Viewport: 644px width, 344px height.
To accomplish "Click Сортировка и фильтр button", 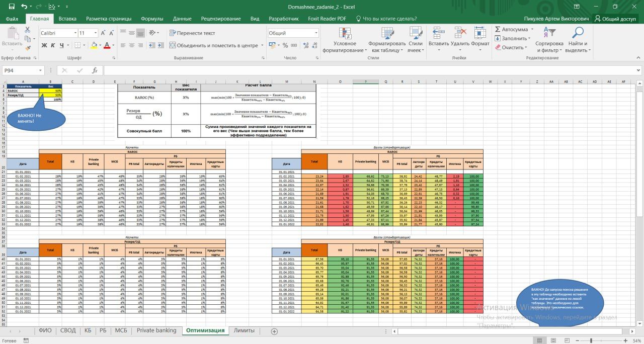I will pos(549,40).
